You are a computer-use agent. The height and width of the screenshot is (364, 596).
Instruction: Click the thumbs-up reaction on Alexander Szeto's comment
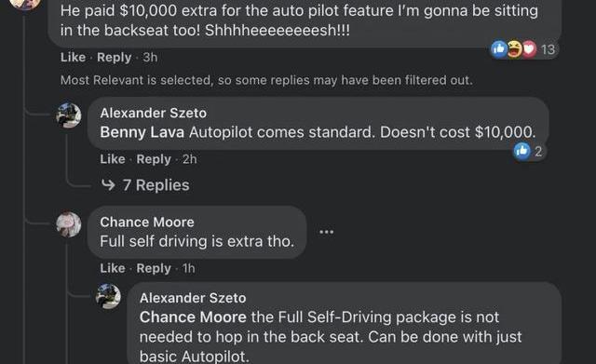pos(521,151)
